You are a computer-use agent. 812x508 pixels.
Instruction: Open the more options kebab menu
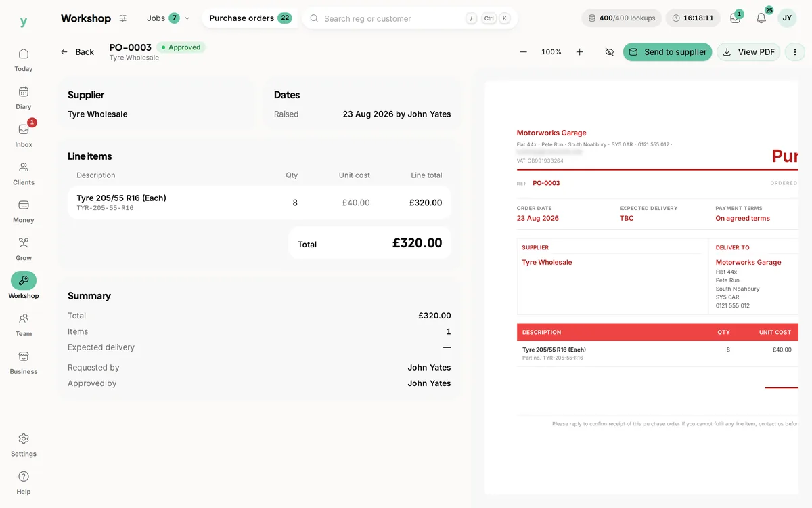click(x=795, y=52)
